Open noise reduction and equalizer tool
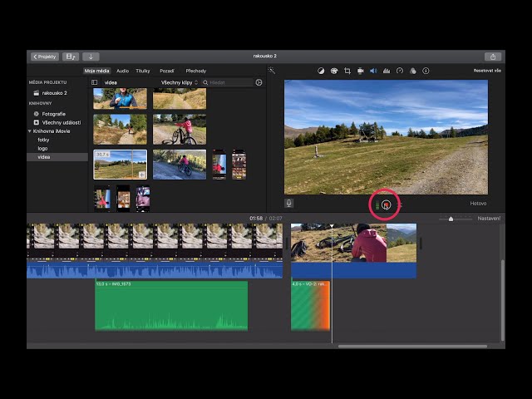532x399 pixels. click(387, 71)
